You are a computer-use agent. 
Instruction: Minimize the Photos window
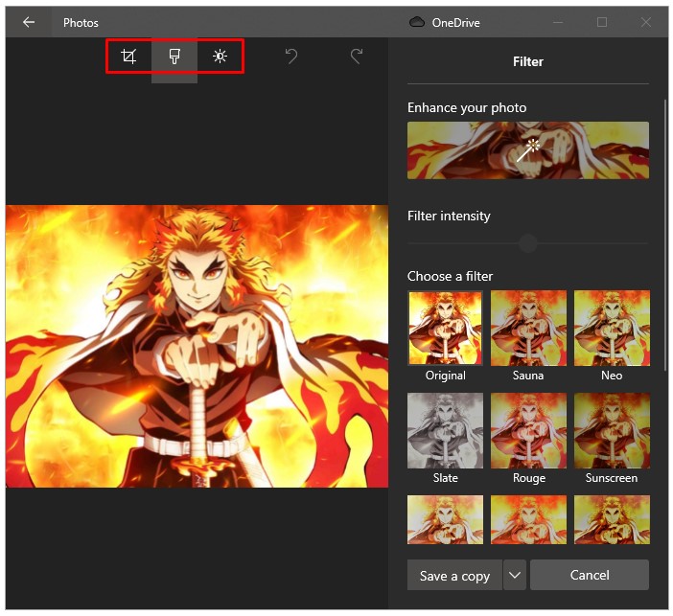pos(558,22)
